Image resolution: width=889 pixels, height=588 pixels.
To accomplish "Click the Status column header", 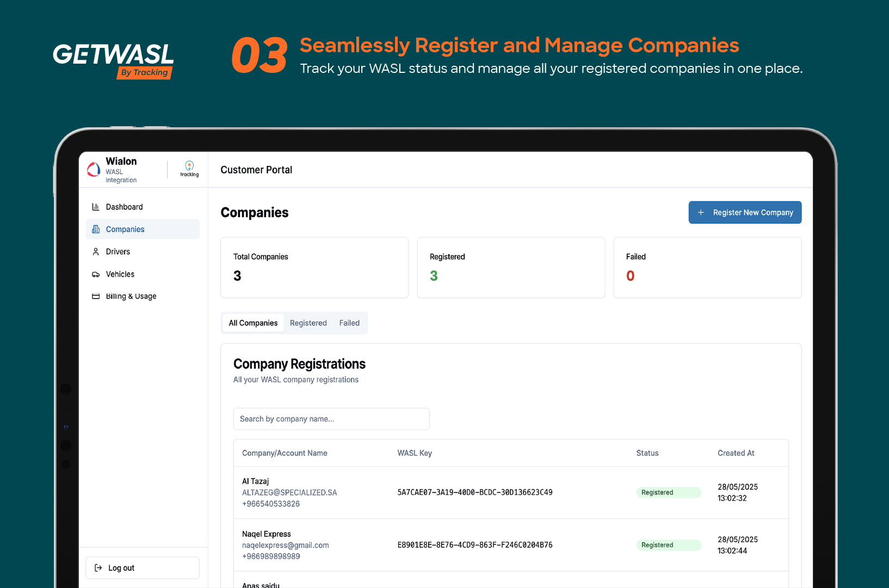I will point(647,453).
